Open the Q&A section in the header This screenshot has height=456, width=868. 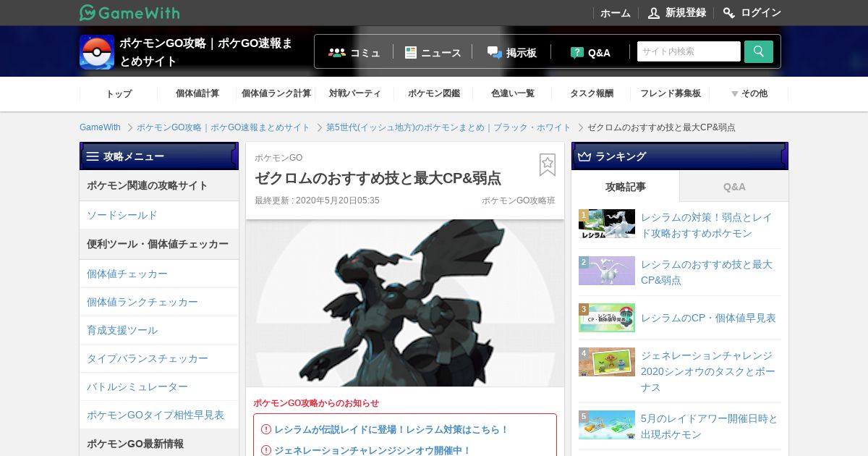point(590,52)
